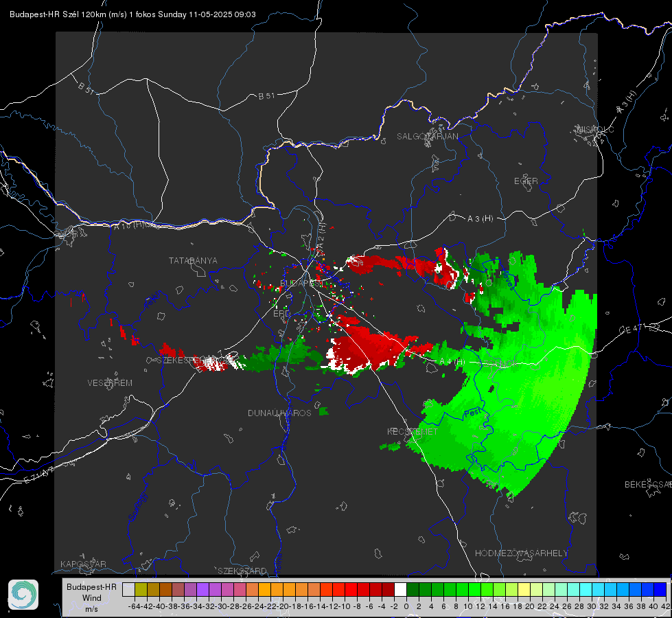The height and width of the screenshot is (618, 672).
Task: Click the ERD town label
Action: tap(281, 314)
